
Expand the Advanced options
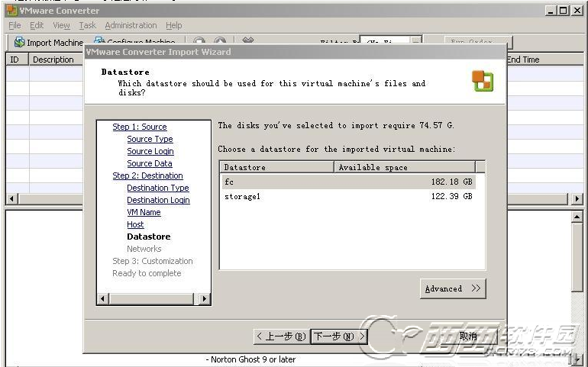click(453, 288)
